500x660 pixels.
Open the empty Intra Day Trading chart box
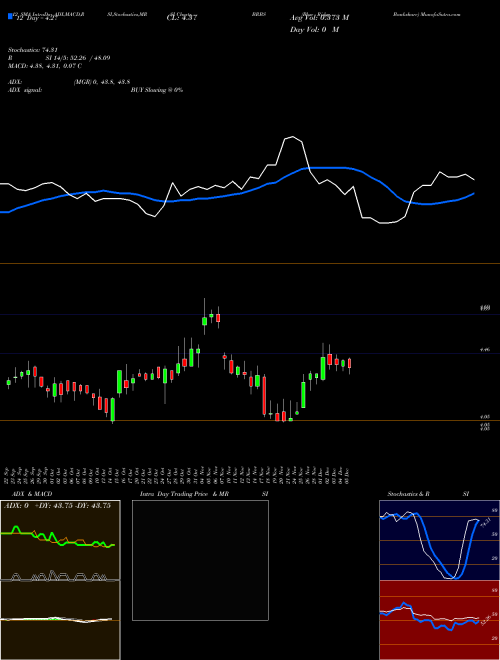coord(200,560)
